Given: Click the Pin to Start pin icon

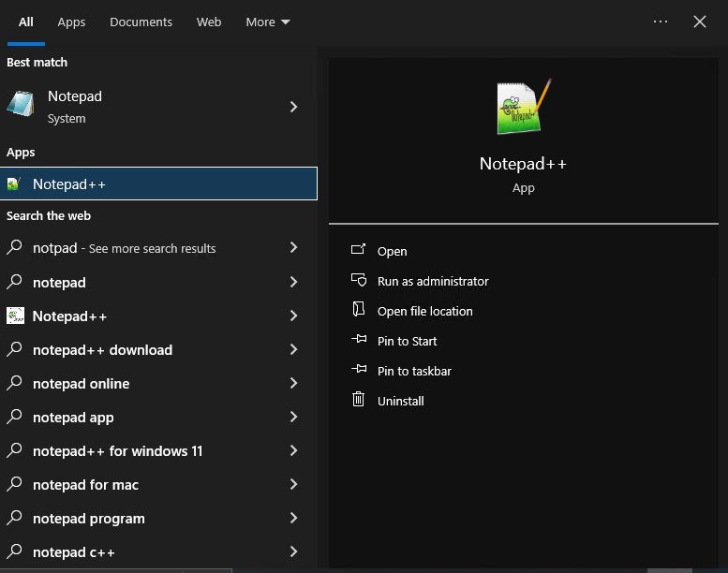Looking at the screenshot, I should click(x=359, y=339).
